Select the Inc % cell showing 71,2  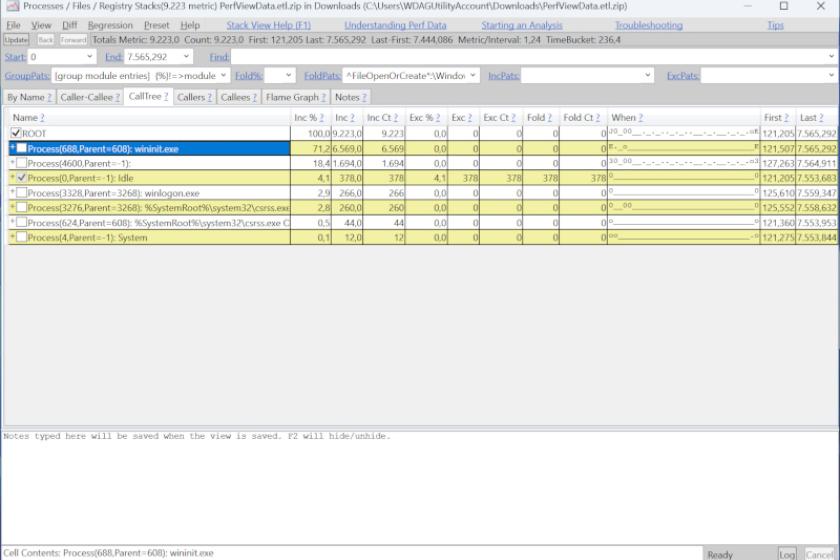pyautogui.click(x=311, y=148)
